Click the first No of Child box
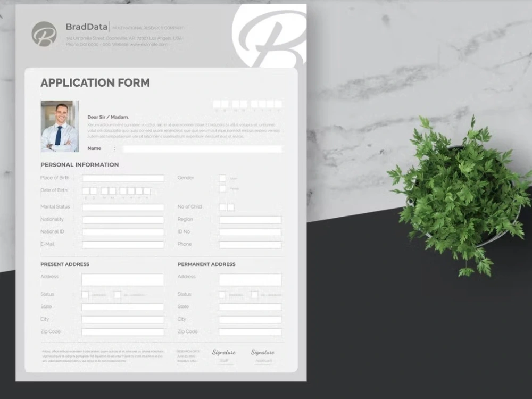 (x=221, y=206)
